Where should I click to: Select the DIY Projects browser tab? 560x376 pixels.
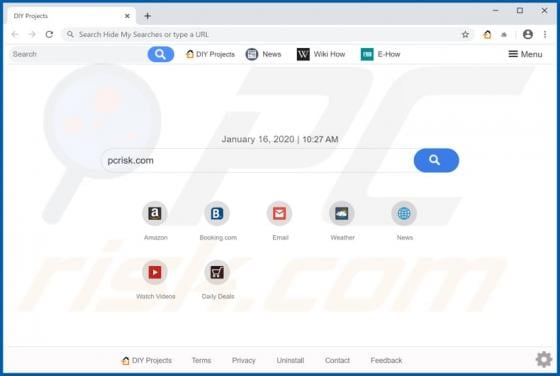click(x=71, y=16)
